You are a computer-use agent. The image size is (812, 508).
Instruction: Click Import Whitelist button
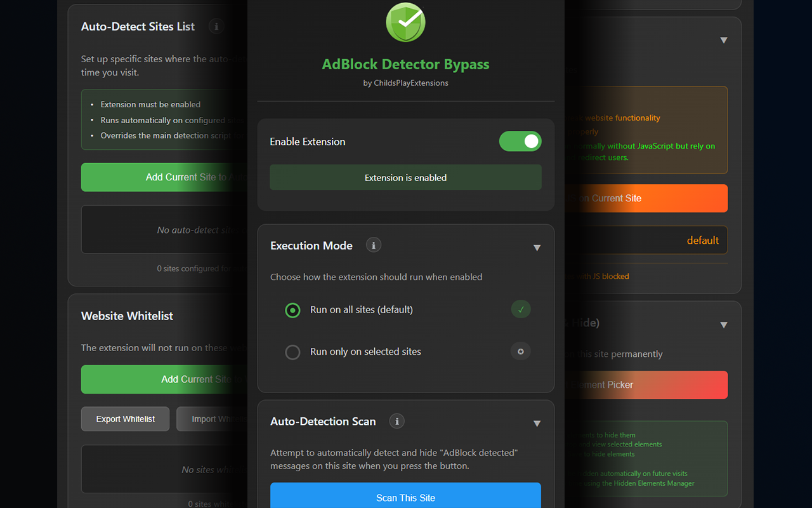(x=212, y=419)
